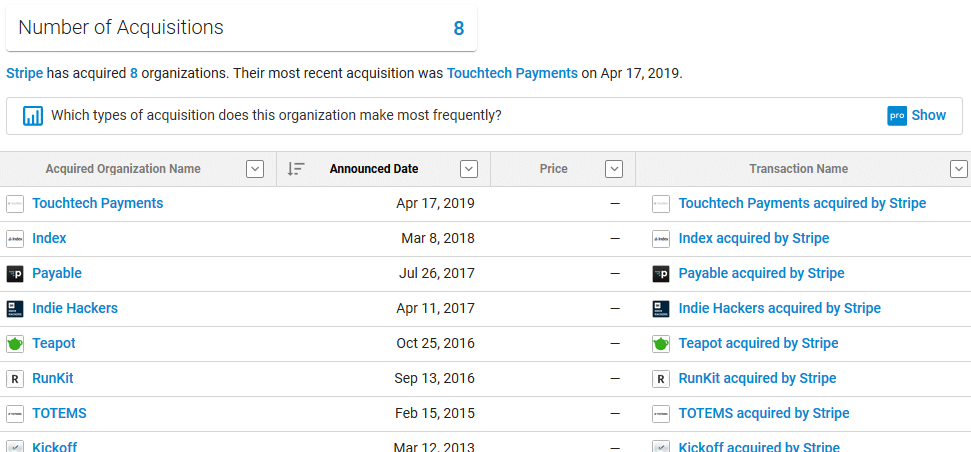971x452 pixels.
Task: Open Announced Date column dropdown
Action: [x=469, y=169]
